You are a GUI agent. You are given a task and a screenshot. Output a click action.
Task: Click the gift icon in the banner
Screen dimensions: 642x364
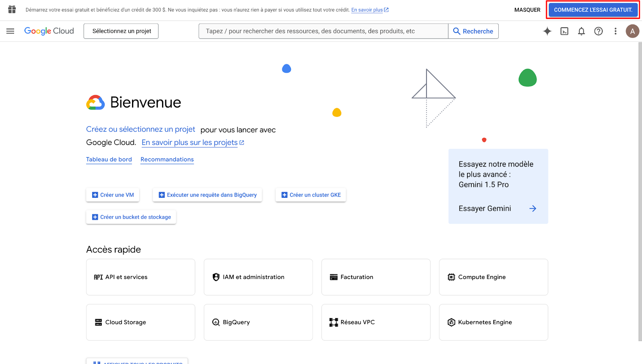click(12, 10)
